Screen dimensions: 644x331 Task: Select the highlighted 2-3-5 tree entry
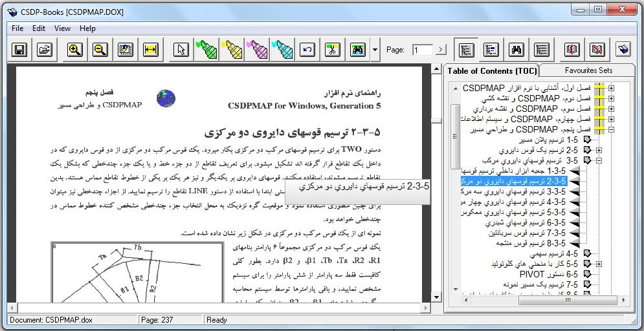514,181
